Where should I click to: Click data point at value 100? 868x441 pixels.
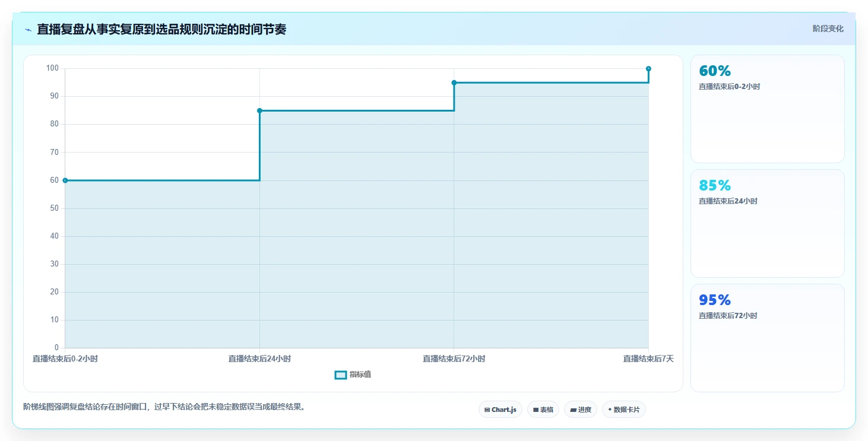click(648, 69)
